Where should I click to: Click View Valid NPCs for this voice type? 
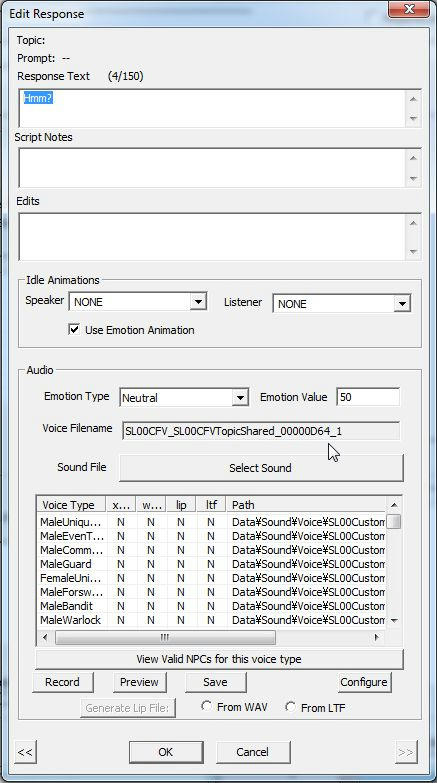pos(219,659)
